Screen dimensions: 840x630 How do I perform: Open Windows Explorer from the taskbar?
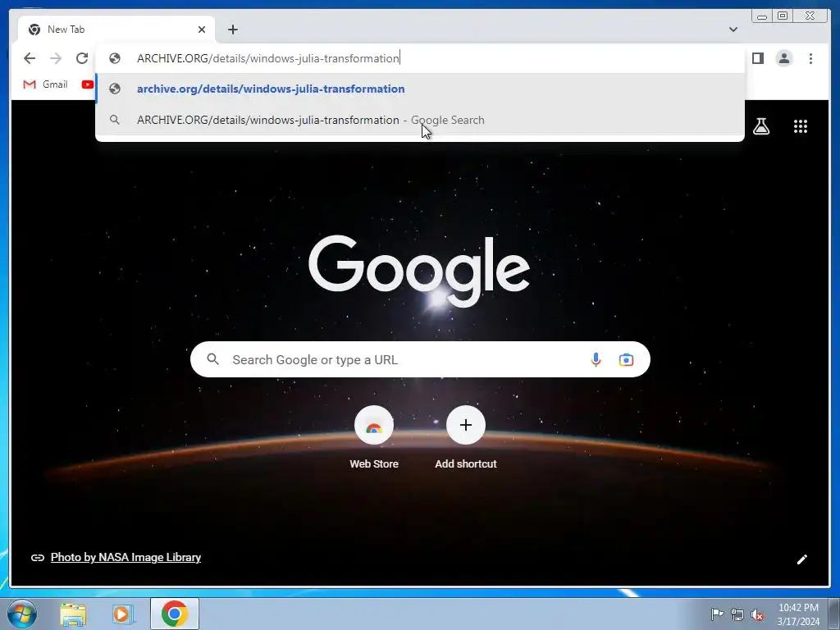(73, 614)
